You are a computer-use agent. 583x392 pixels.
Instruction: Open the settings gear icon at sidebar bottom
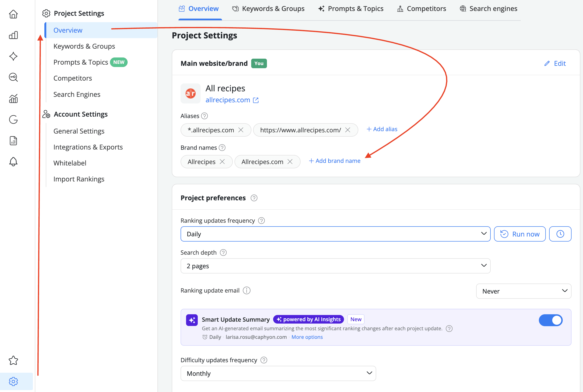13,382
